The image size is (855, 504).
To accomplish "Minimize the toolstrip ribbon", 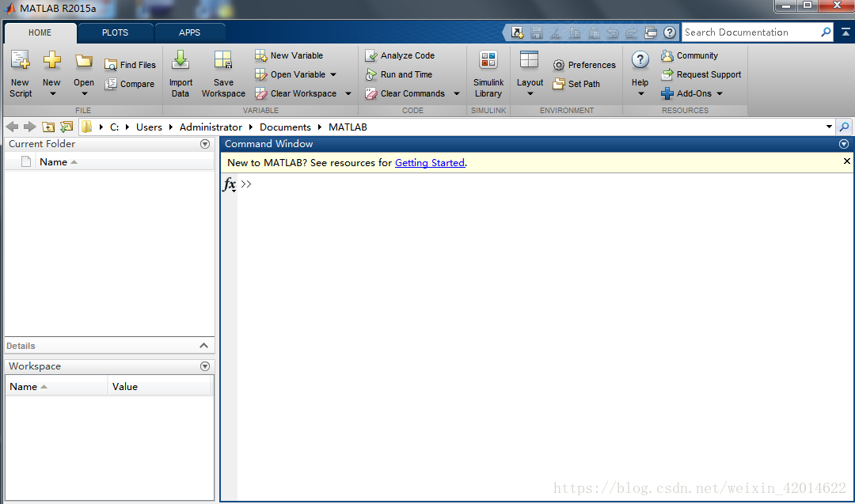I will pyautogui.click(x=845, y=32).
